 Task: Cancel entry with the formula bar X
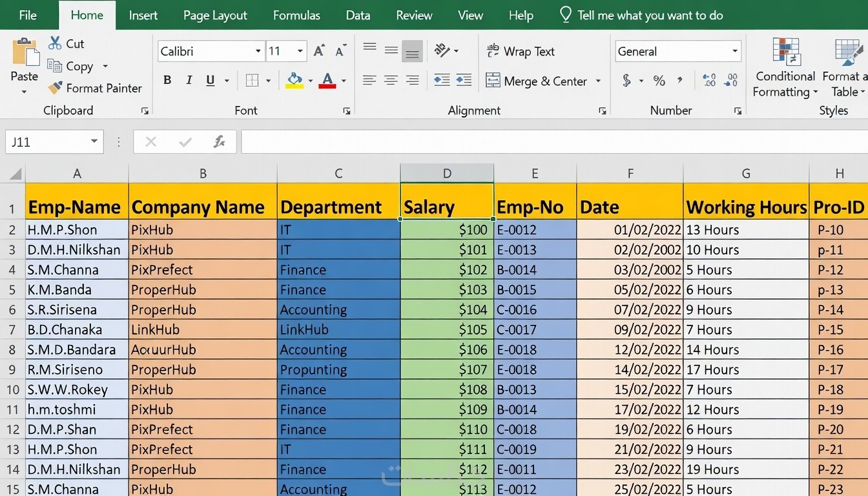click(x=151, y=141)
